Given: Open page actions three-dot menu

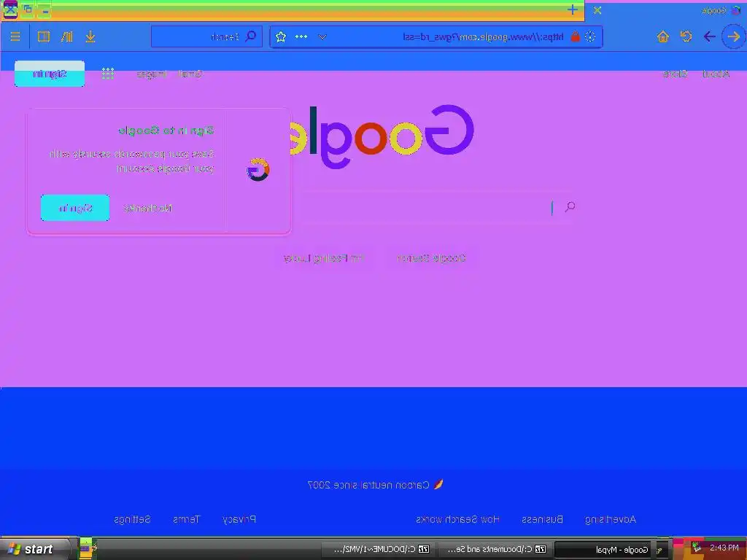Looking at the screenshot, I should click(301, 36).
